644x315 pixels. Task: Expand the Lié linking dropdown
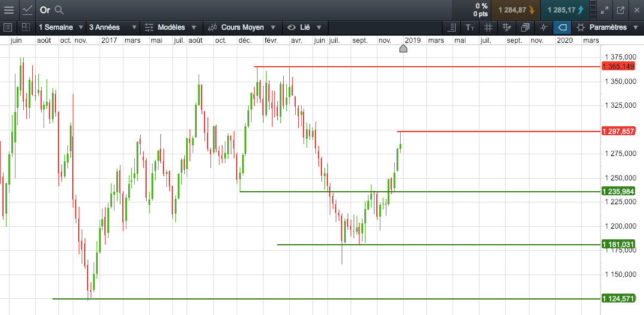pyautogui.click(x=305, y=27)
